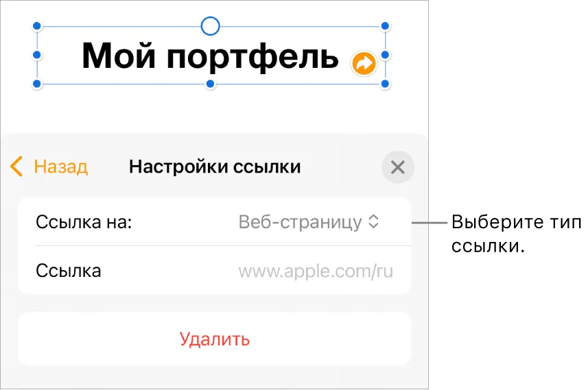Click the Настройки ссылки panel heading
Image resolution: width=588 pixels, height=390 pixels.
pyautogui.click(x=215, y=167)
